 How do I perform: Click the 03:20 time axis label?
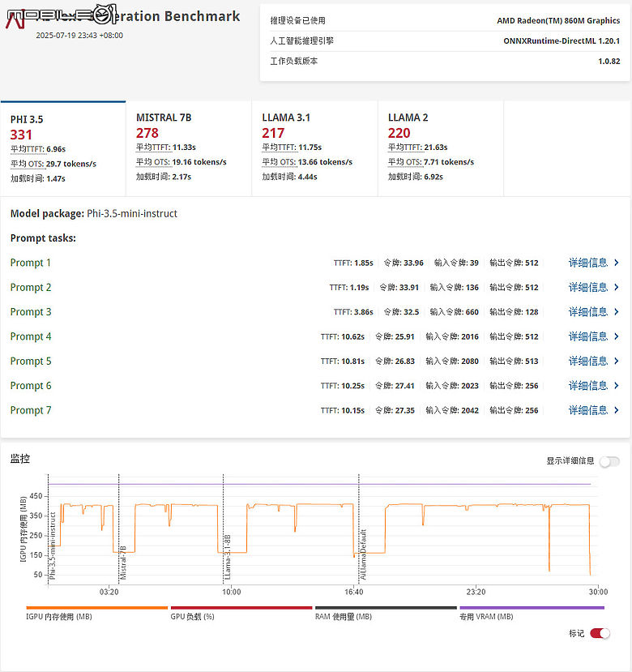pos(109,592)
